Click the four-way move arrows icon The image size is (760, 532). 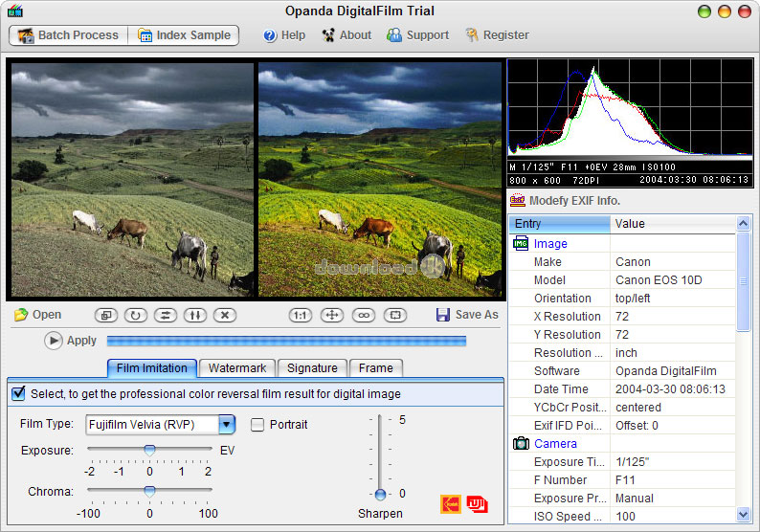coord(332,316)
